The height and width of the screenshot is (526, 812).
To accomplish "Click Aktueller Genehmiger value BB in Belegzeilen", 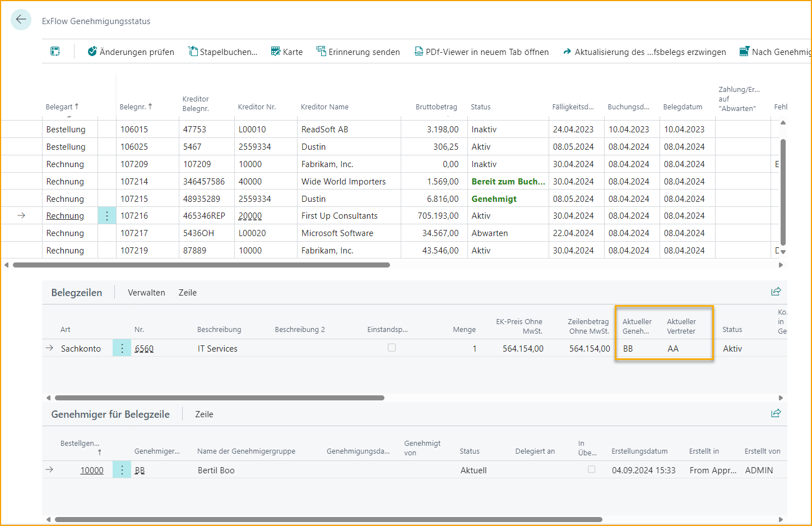I will click(628, 348).
